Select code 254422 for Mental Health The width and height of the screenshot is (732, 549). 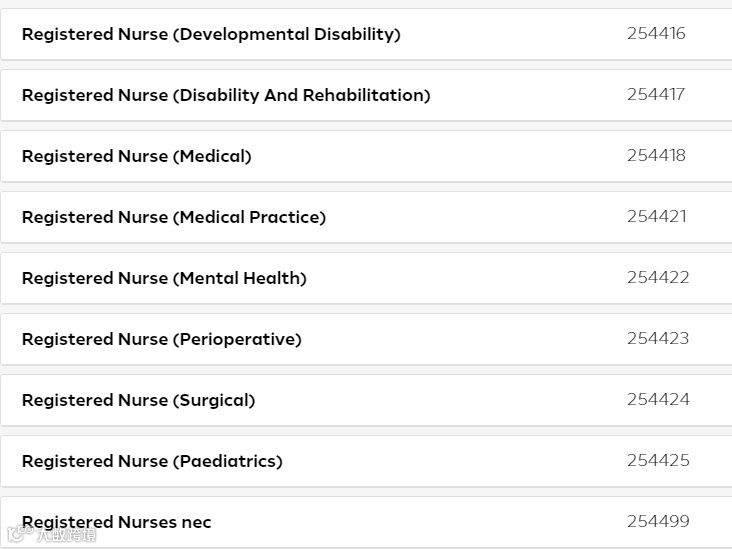(658, 278)
